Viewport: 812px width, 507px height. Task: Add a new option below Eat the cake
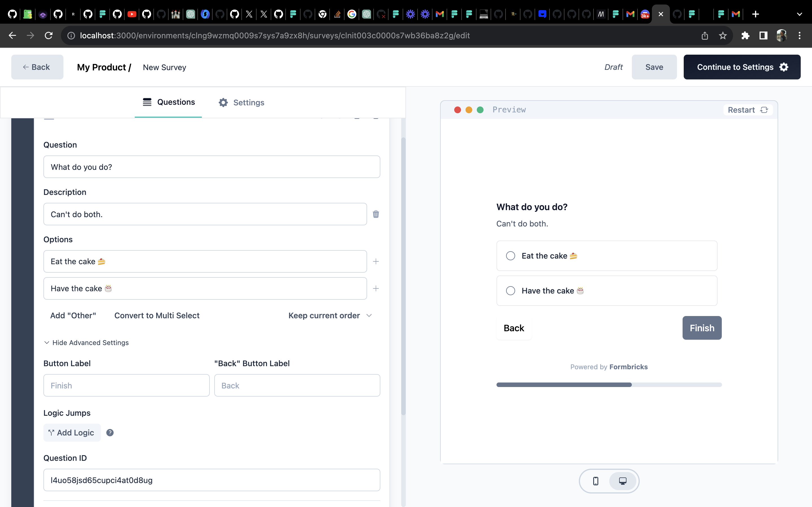(376, 261)
